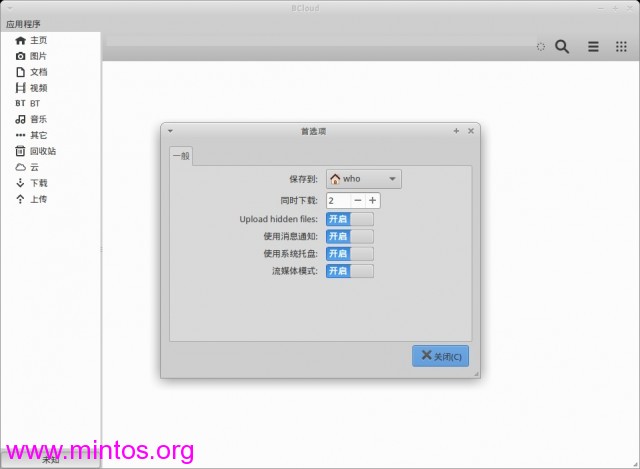Increase 同时下载 count with plus button
The height and width of the screenshot is (469, 640).
[x=372, y=200]
